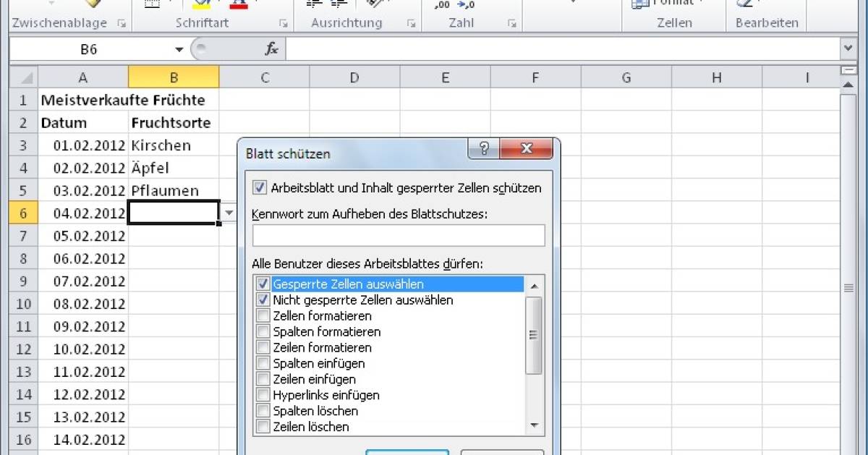
Task: Check the Spalten einfügen option
Action: coord(262,363)
